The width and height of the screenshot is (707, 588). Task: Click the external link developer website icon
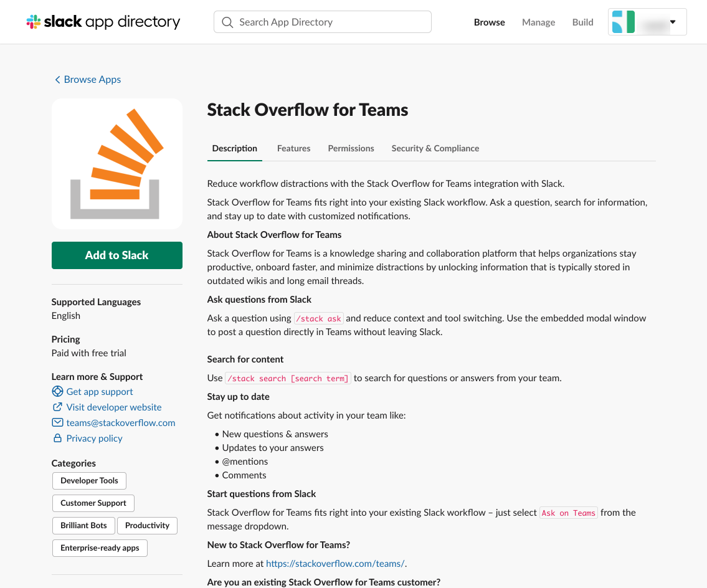click(57, 407)
